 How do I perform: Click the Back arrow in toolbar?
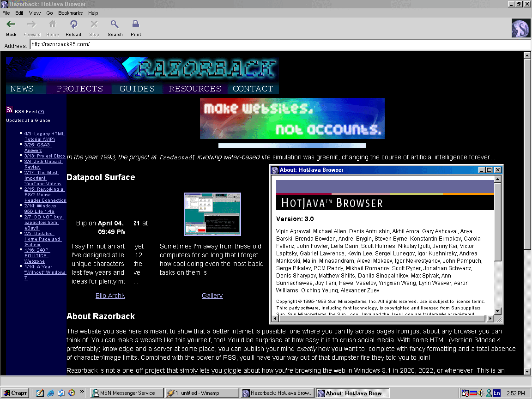point(11,24)
